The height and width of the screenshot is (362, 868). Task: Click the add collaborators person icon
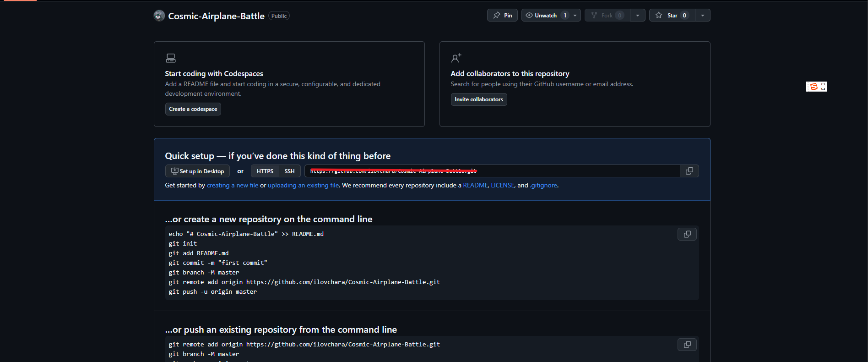456,58
